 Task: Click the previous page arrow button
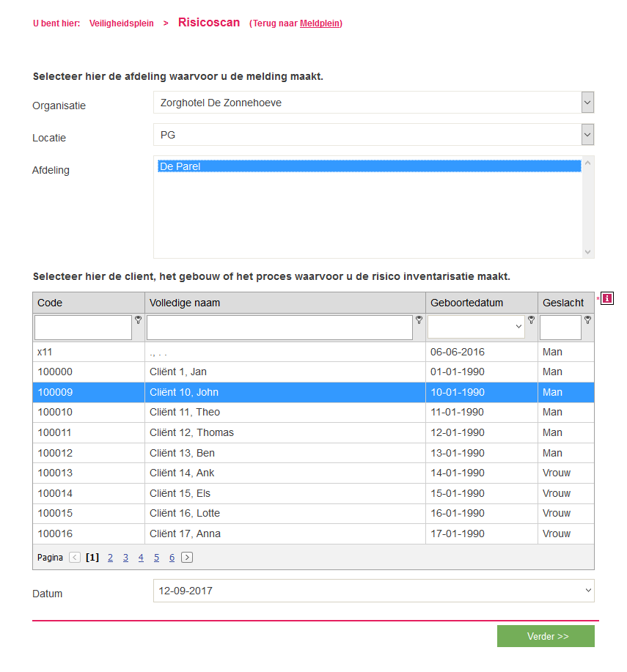[x=75, y=558]
